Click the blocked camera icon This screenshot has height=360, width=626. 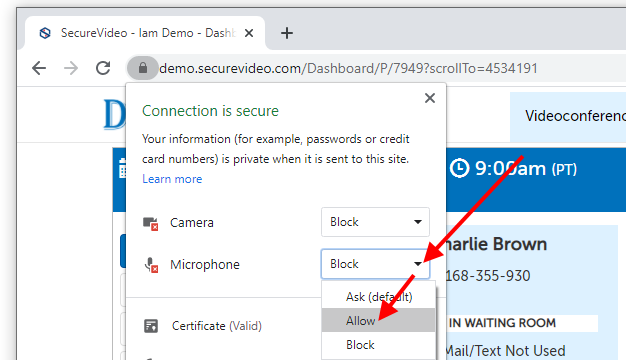151,223
